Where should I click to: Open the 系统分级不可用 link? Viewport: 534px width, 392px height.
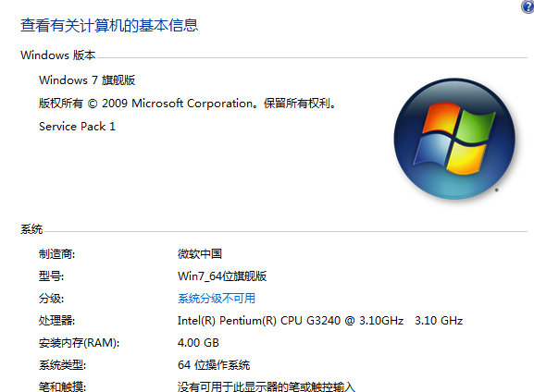pos(217,299)
